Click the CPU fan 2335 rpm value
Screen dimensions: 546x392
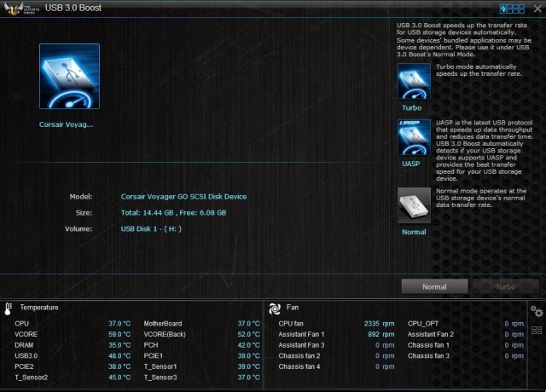(379, 324)
